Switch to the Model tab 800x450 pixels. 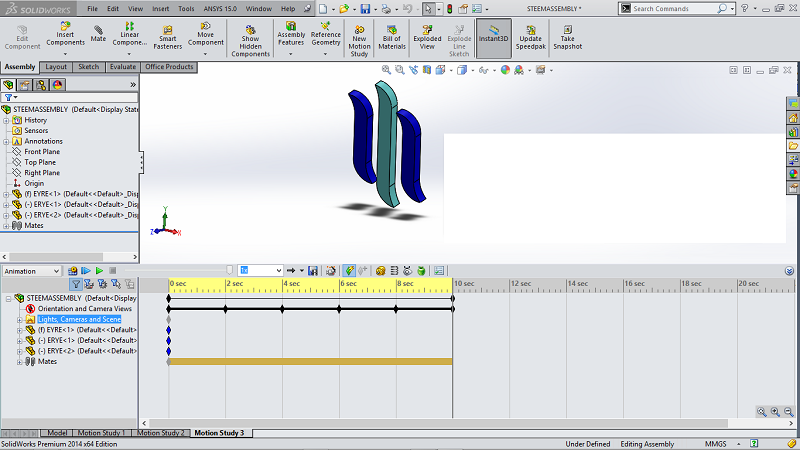click(57, 433)
